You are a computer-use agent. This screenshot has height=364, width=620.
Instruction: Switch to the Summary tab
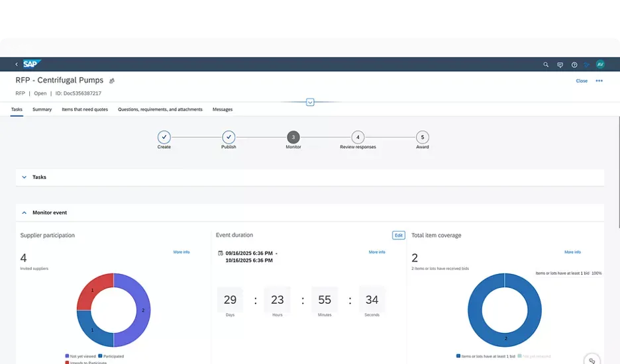click(42, 109)
